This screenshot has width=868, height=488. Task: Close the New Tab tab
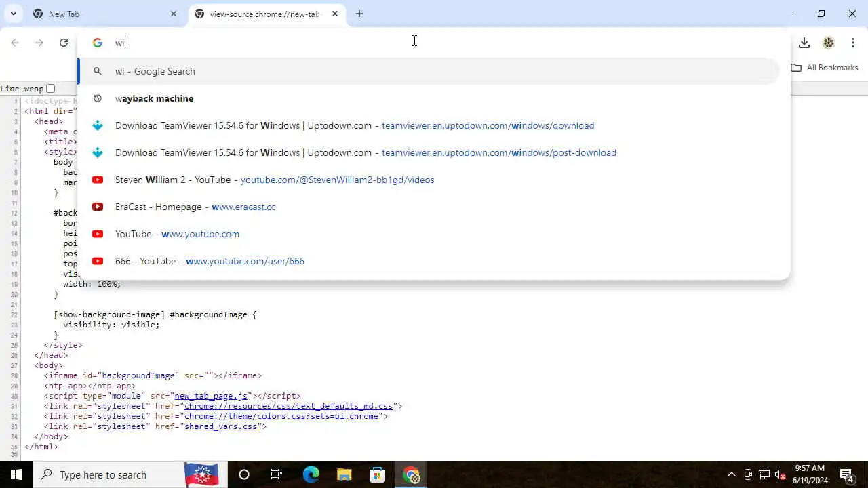tap(174, 14)
